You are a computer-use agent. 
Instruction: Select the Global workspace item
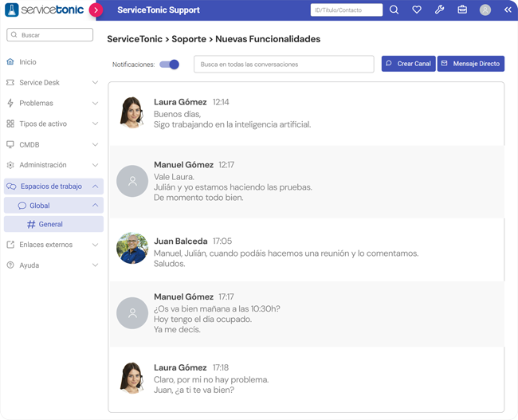(x=53, y=205)
